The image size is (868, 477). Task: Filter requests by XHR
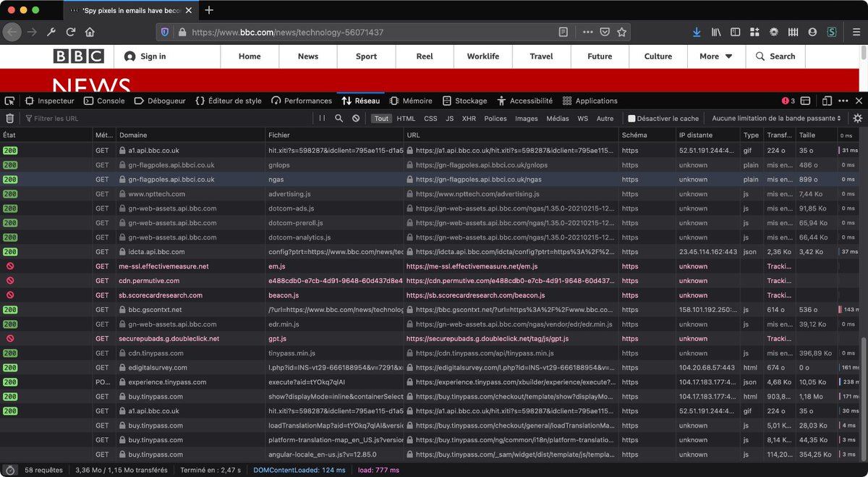(469, 119)
